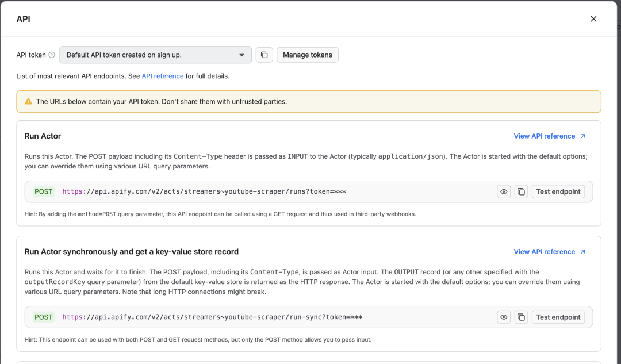Image resolution: width=621 pixels, height=364 pixels.
Task: Copy the selected API token to clipboard
Action: 264,55
